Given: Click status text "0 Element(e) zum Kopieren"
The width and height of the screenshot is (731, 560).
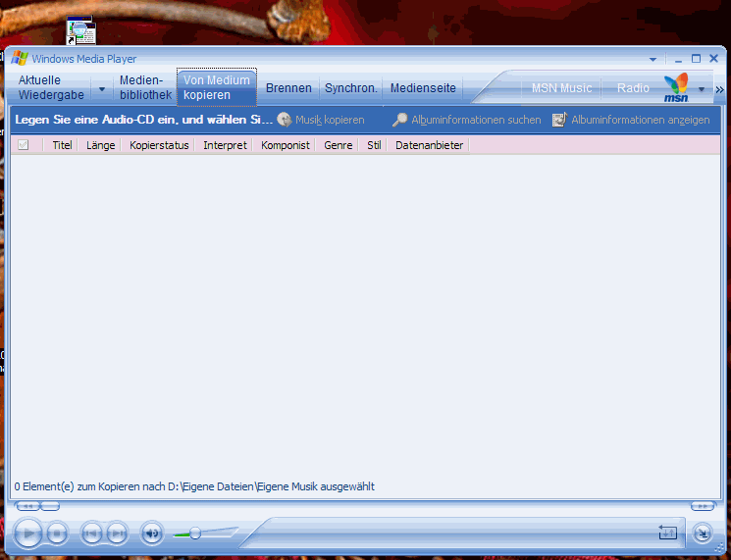Looking at the screenshot, I should (x=194, y=486).
